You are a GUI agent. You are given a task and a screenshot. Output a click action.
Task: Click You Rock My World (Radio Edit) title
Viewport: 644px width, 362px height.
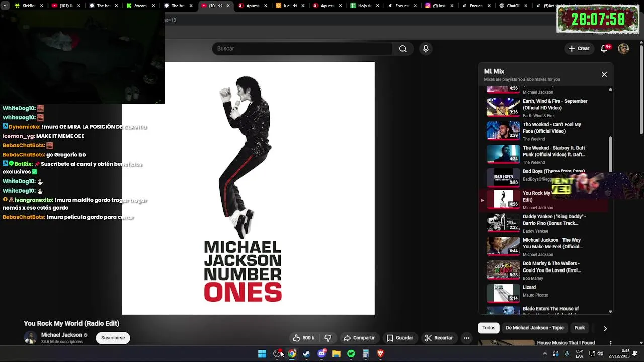71,323
